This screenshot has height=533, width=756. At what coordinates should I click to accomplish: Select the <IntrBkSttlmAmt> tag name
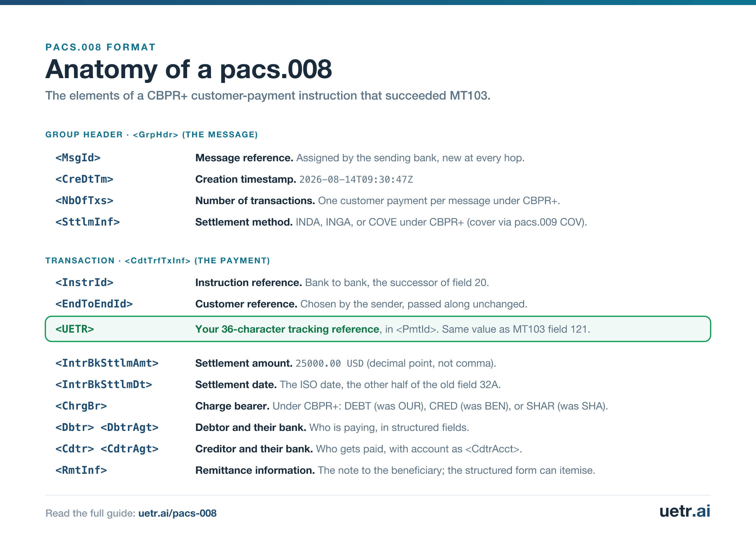(x=107, y=363)
